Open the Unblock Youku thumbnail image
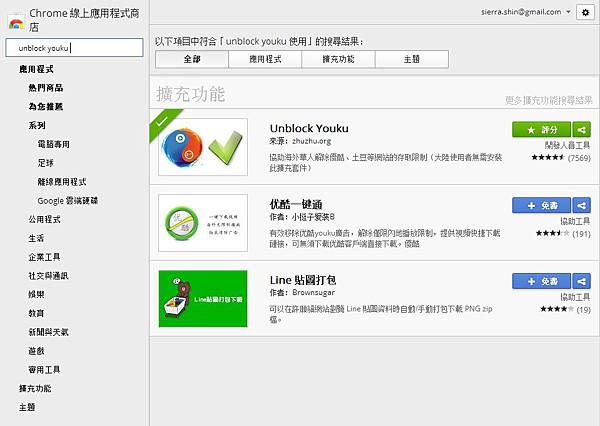 203,147
